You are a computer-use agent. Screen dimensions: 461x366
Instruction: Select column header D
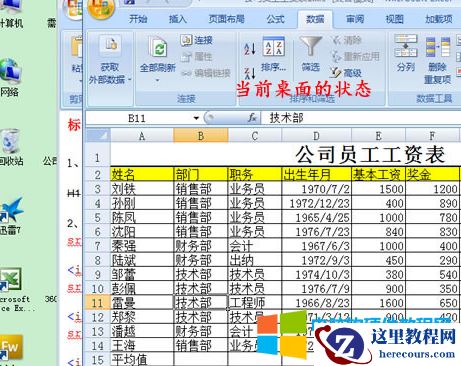[316, 136]
